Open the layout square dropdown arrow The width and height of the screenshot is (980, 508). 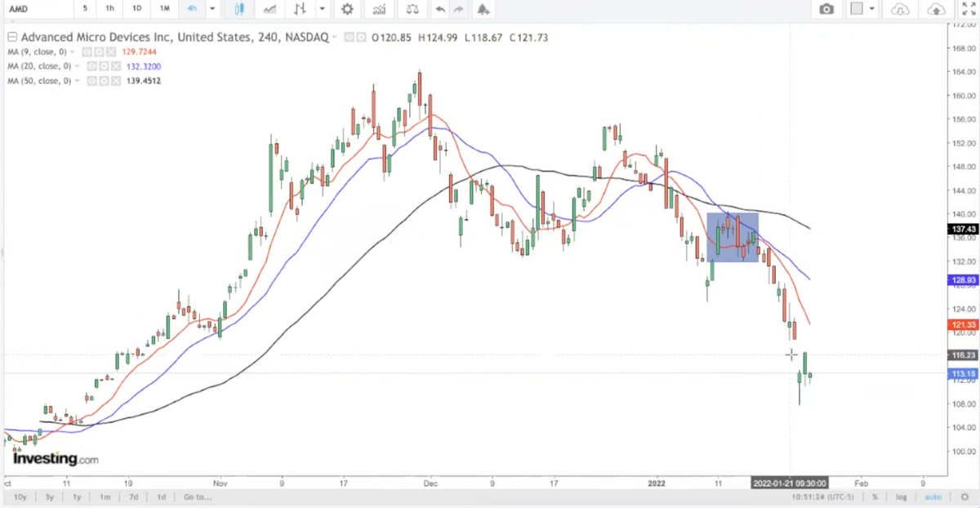point(872,9)
